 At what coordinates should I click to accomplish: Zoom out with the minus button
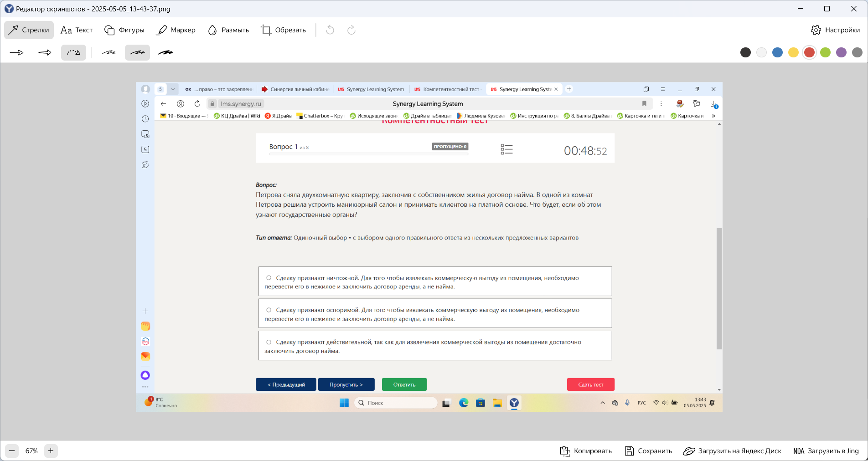[x=12, y=451]
